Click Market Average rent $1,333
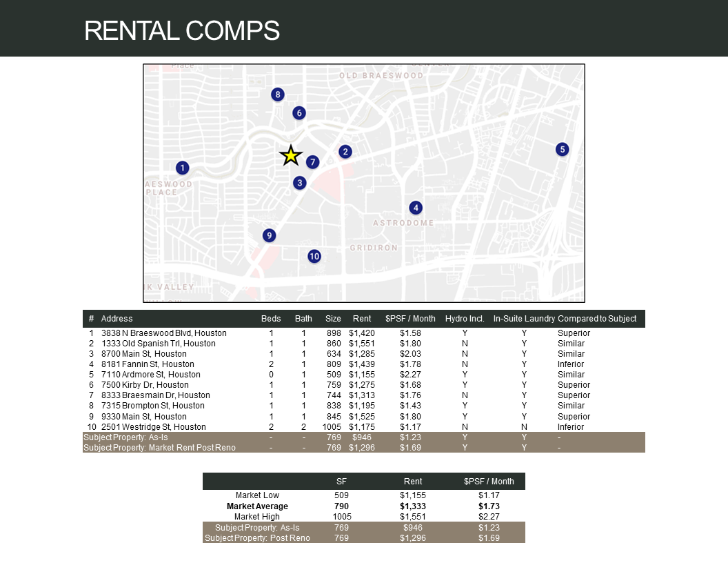 click(x=413, y=506)
